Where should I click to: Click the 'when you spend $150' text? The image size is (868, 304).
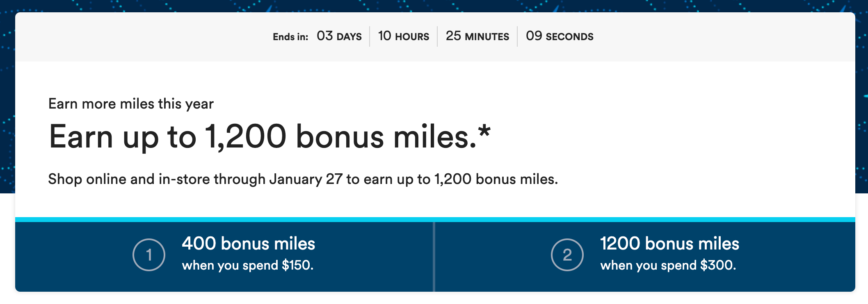click(248, 265)
